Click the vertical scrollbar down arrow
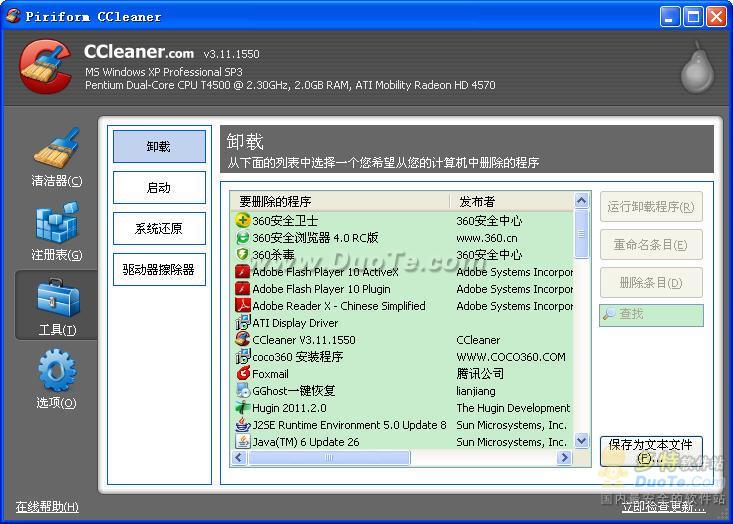This screenshot has width=733, height=524. [582, 440]
